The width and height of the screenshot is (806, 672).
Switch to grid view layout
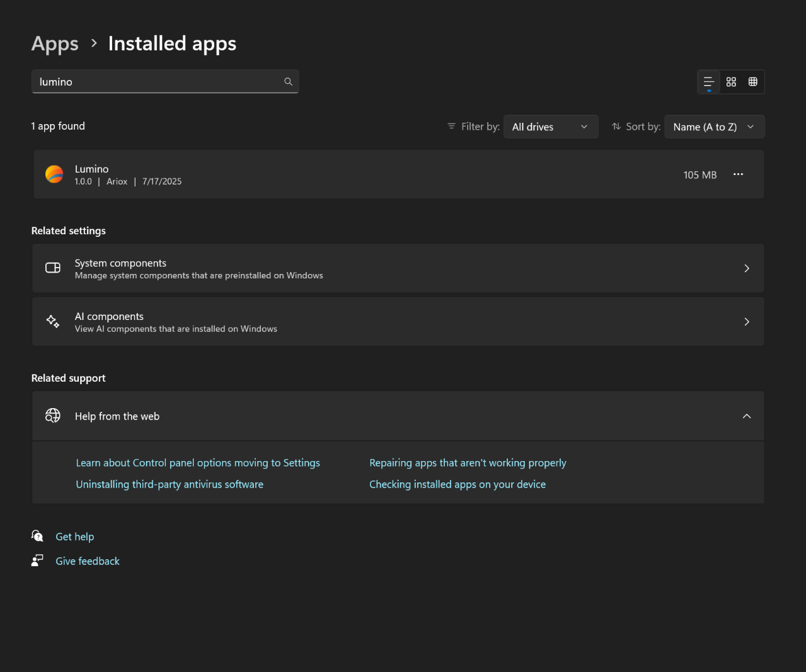click(731, 82)
